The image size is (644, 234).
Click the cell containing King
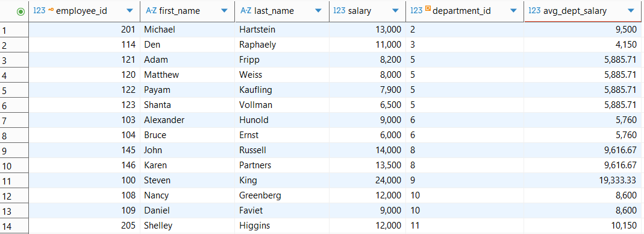(x=282, y=180)
